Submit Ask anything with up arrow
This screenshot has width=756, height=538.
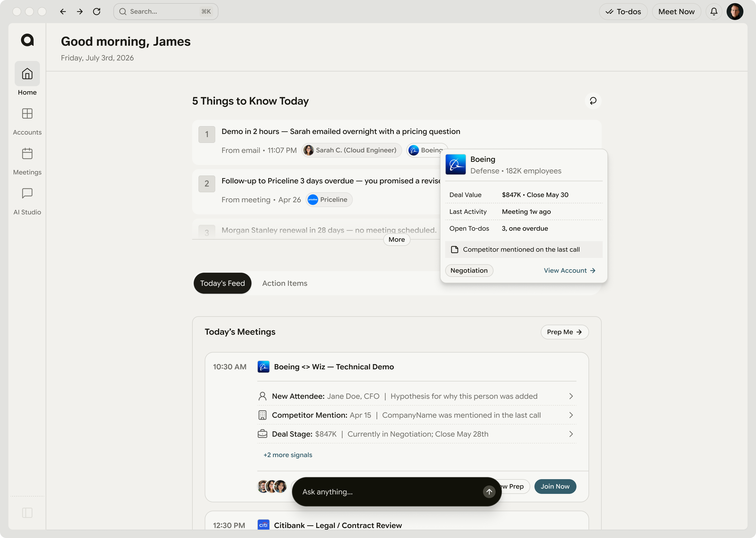[489, 492]
